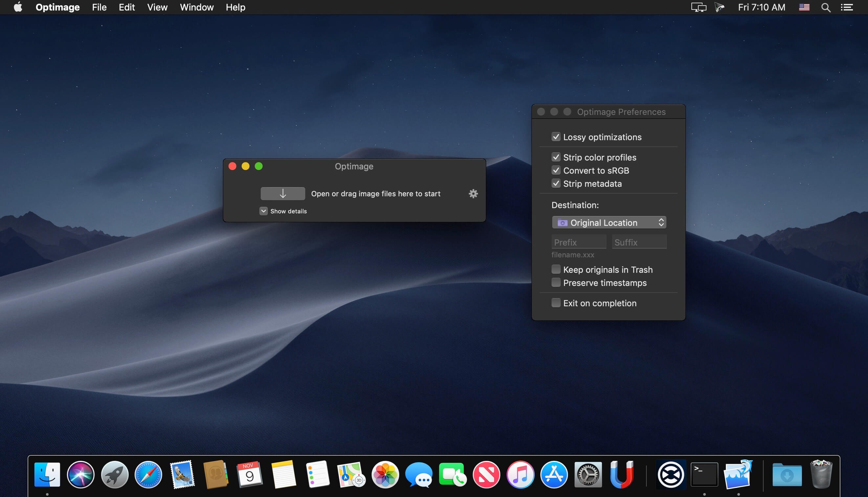Disable Lossy optimizations checkbox
Viewport: 868px width, 497px height.
tap(556, 137)
